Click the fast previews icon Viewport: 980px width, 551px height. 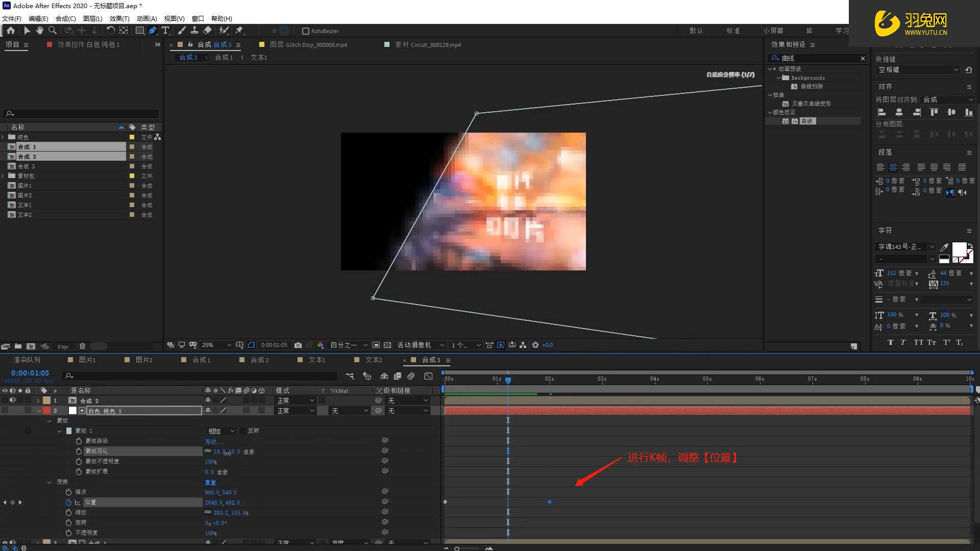click(x=501, y=345)
